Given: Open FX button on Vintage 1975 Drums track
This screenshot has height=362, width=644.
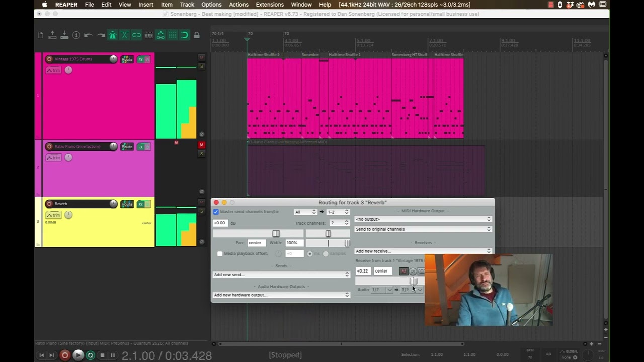Looking at the screenshot, I should pos(141,59).
